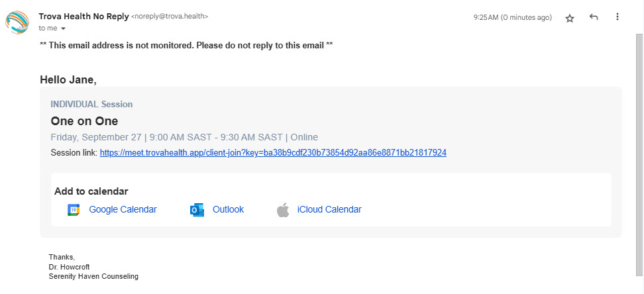Screen dimensions: 644x294
Task: Click the Outlook icon
Action: tap(197, 210)
